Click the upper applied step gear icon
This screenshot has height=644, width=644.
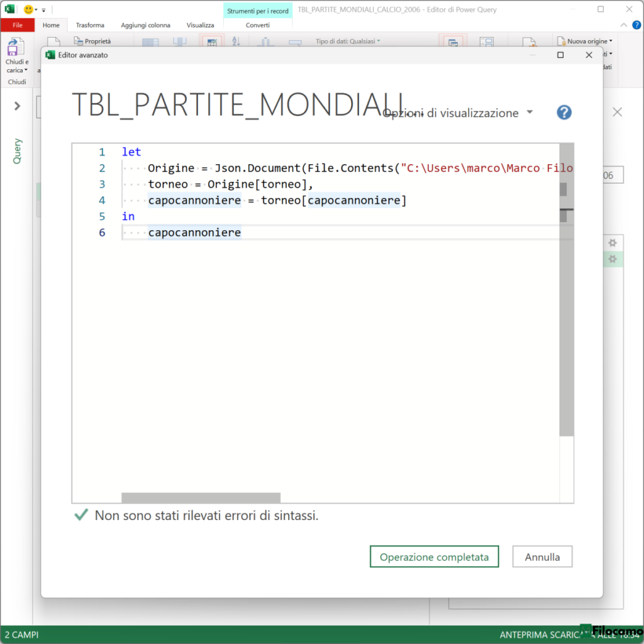[613, 243]
